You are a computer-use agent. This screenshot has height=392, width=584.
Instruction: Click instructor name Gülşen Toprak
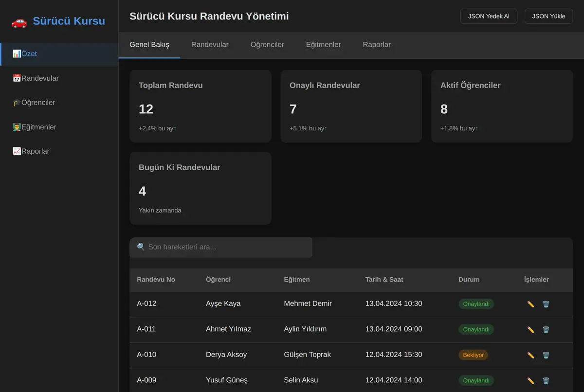tap(307, 355)
